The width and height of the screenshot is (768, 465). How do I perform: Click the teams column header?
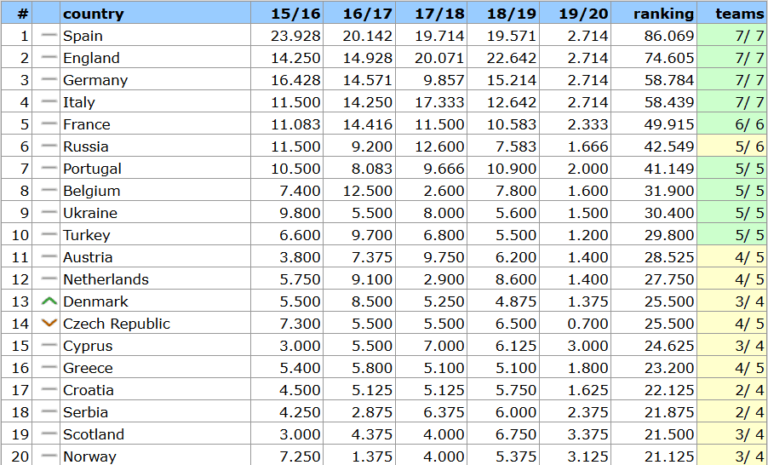740,14
